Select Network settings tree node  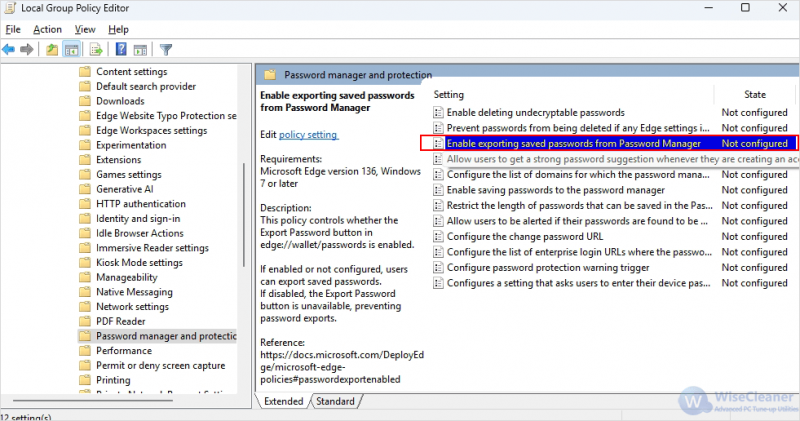(x=132, y=307)
